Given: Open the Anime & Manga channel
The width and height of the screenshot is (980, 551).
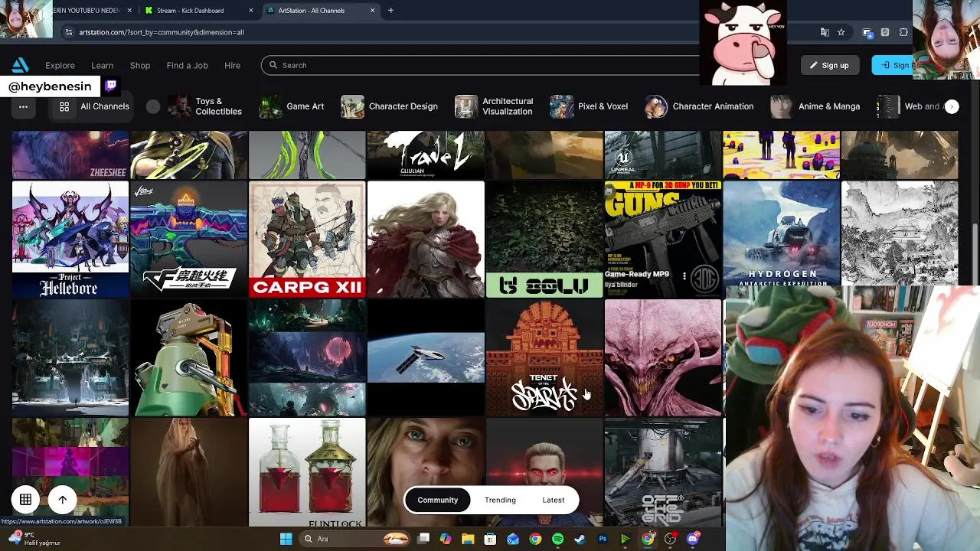Looking at the screenshot, I should [816, 106].
